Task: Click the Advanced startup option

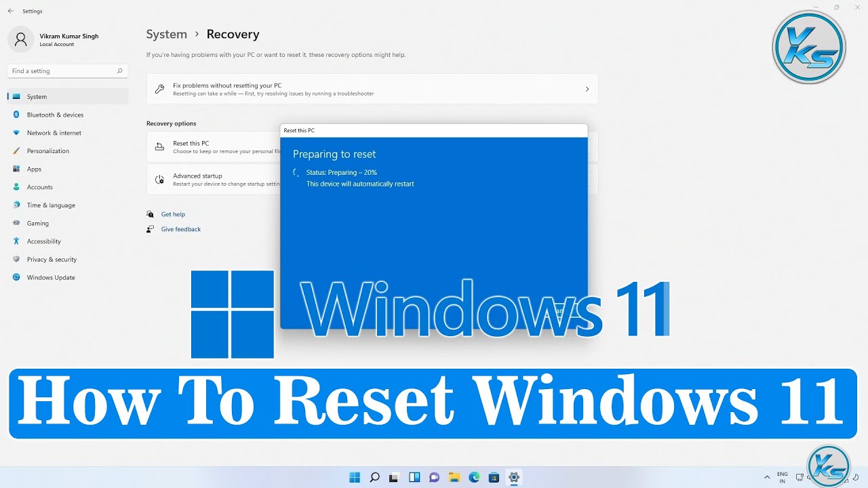Action: [214, 180]
